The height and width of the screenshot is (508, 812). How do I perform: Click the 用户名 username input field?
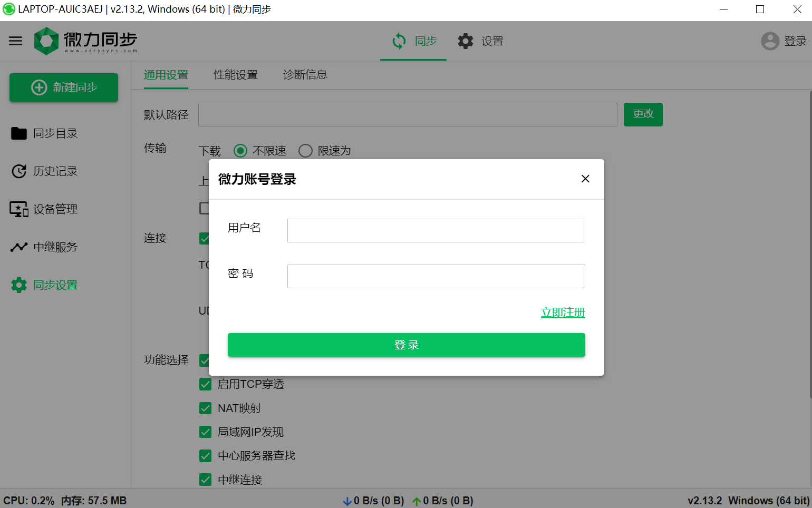click(436, 231)
